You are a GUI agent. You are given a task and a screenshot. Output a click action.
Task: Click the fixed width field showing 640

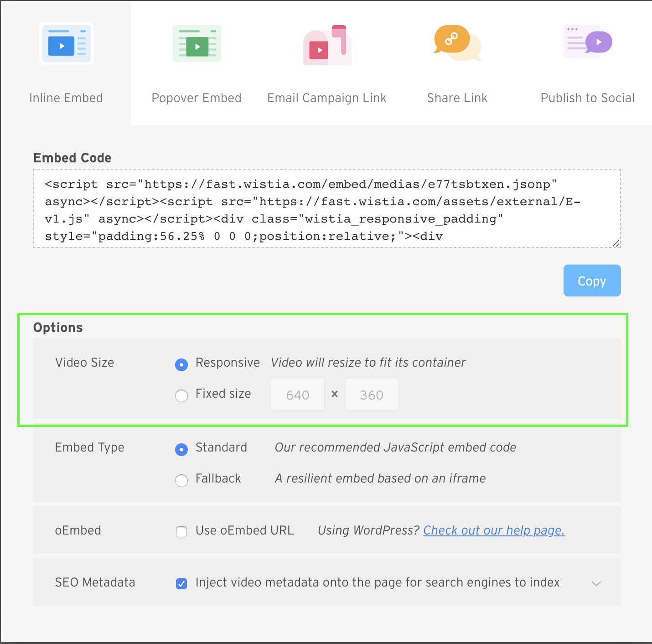(297, 394)
